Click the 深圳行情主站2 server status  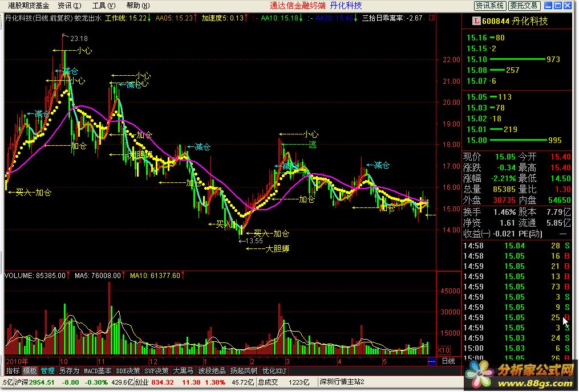point(342,382)
